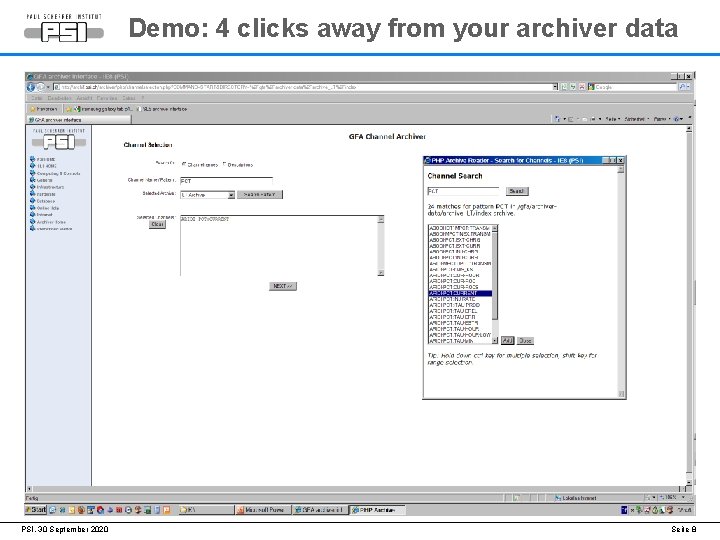720x540 pixels.
Task: Click the PSI logo in the sidebar
Action: [59, 141]
